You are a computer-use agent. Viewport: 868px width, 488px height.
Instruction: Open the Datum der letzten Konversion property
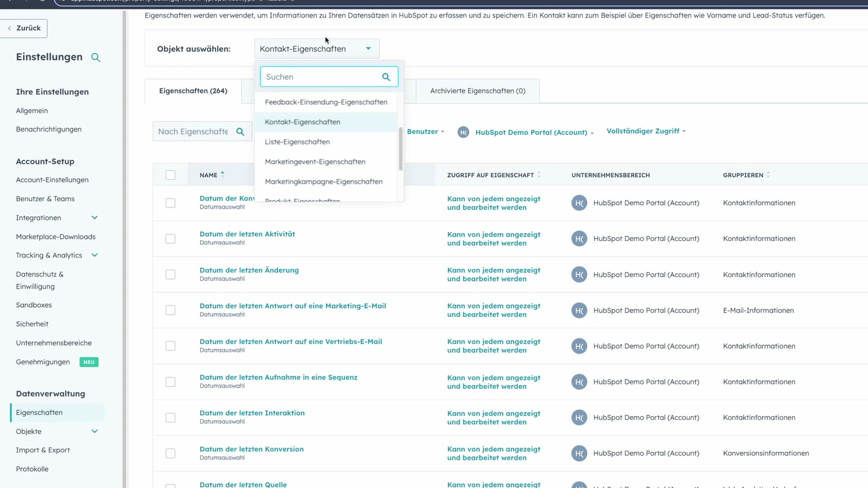point(251,449)
